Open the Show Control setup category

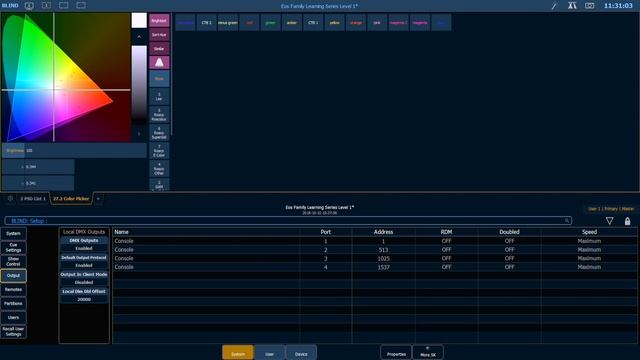(x=13, y=261)
